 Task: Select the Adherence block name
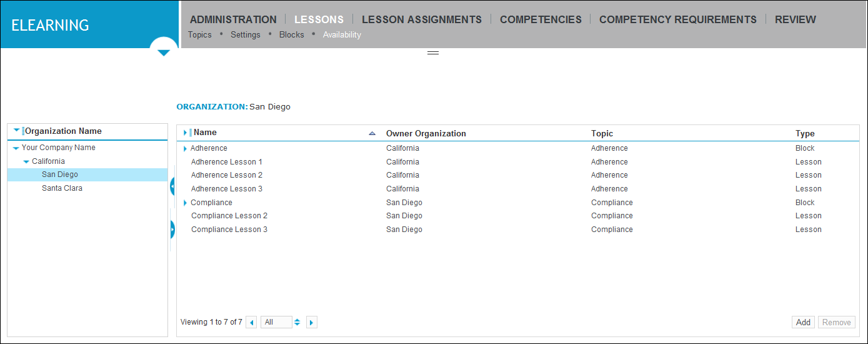coord(209,148)
